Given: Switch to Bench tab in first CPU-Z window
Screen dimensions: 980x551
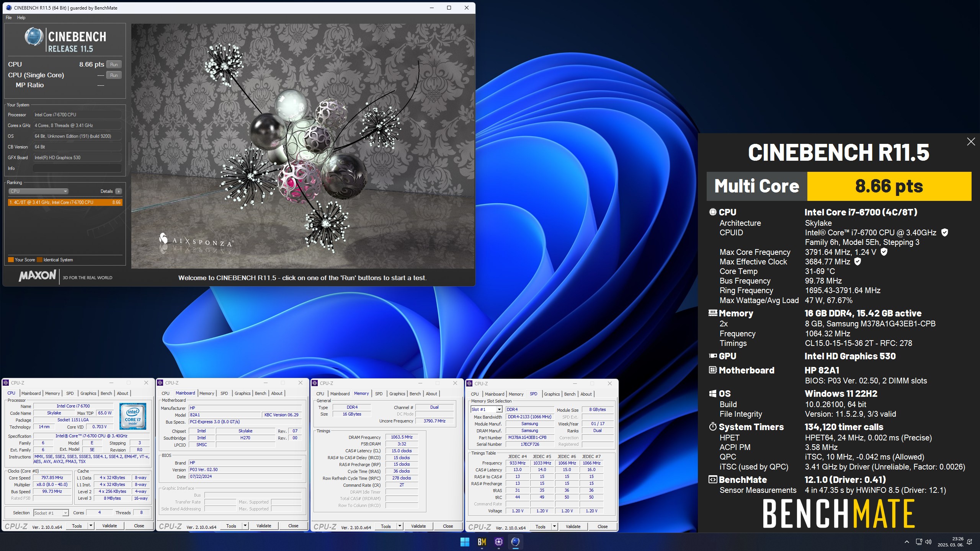Looking at the screenshot, I should [106, 393].
